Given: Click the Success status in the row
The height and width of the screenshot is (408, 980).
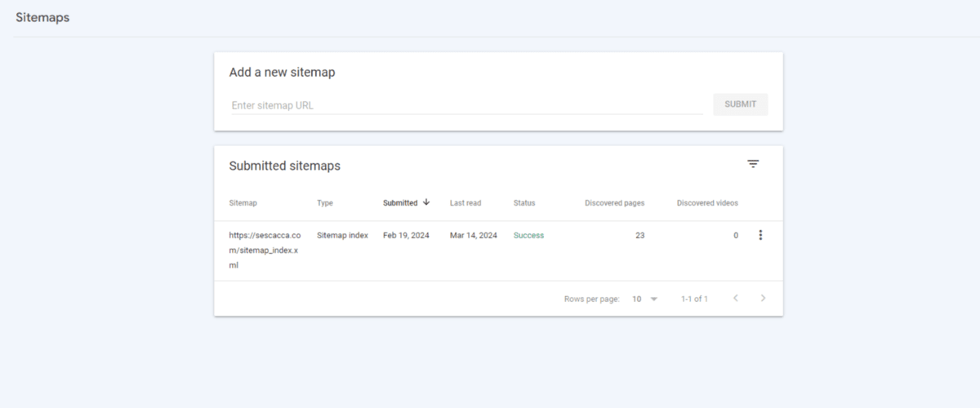Looking at the screenshot, I should (x=528, y=235).
